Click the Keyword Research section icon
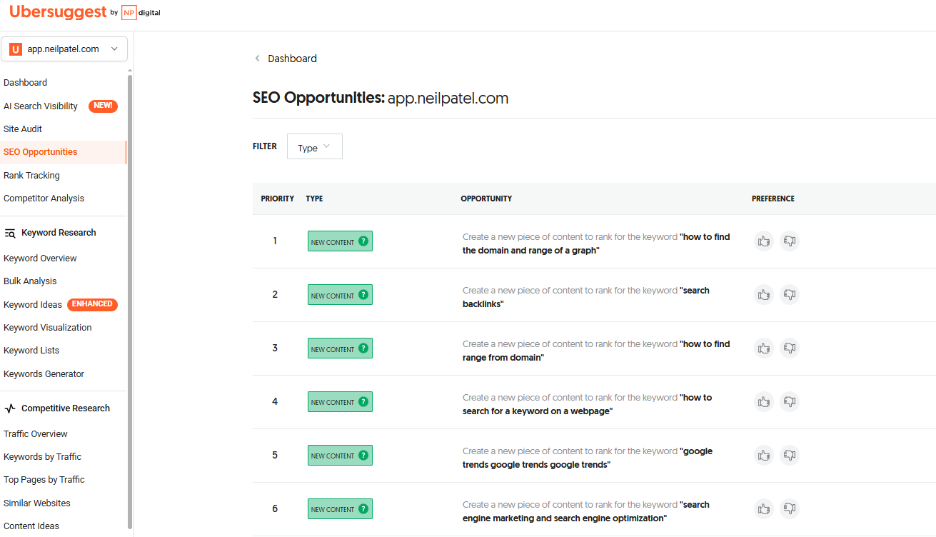 tap(10, 233)
